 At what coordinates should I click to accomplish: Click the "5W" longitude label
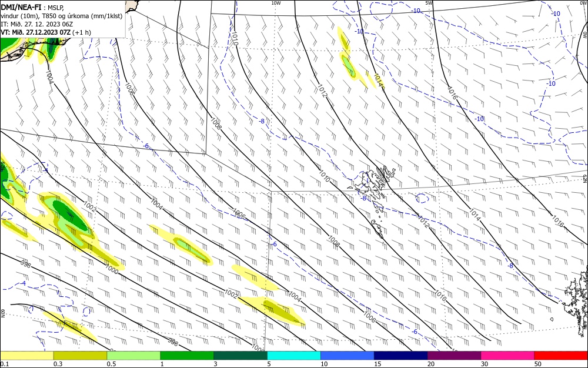tap(429, 3)
